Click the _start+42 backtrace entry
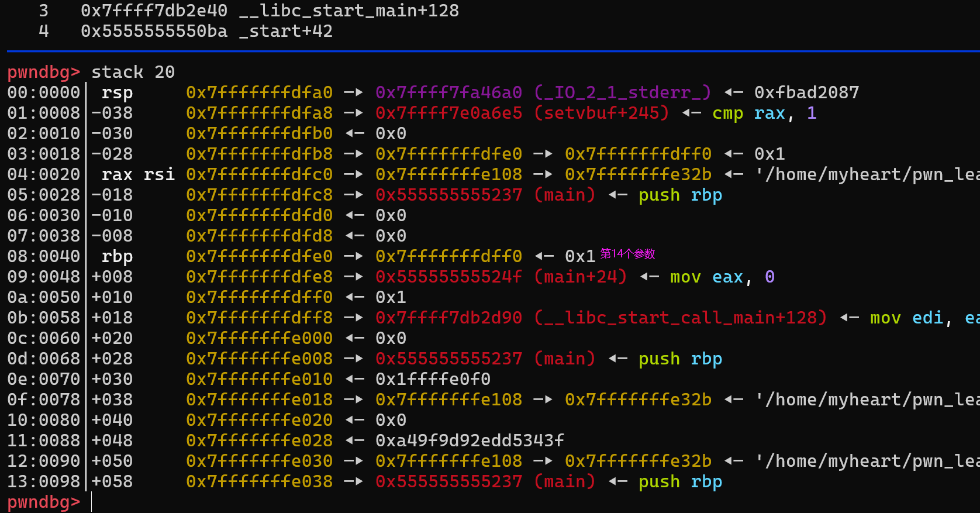The width and height of the screenshot is (980, 513). pyautogui.click(x=286, y=31)
